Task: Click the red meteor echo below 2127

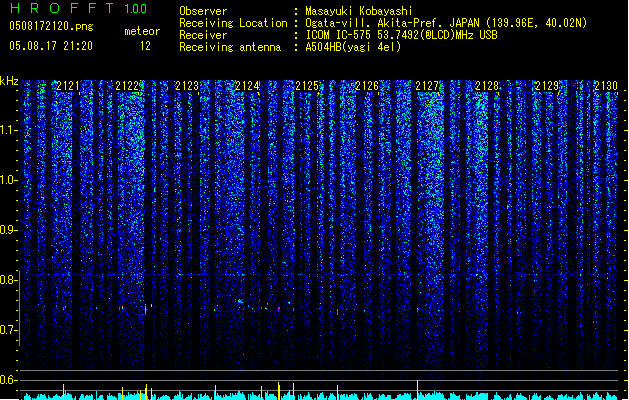Action: [418, 310]
